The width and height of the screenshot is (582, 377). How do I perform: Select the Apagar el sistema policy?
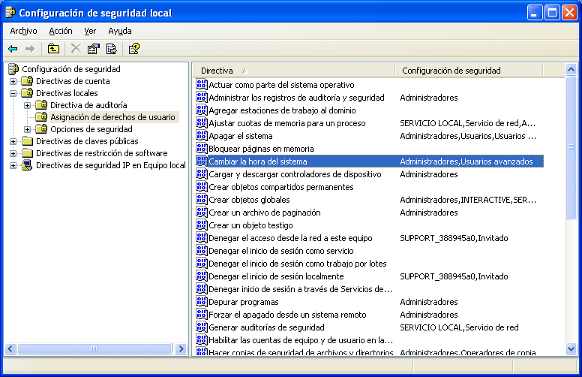[x=240, y=136]
